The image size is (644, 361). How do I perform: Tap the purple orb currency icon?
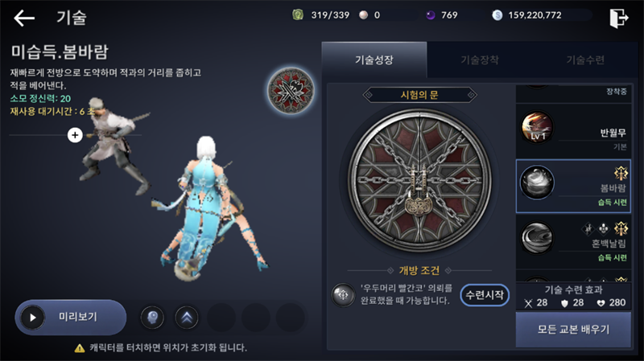[x=430, y=15]
